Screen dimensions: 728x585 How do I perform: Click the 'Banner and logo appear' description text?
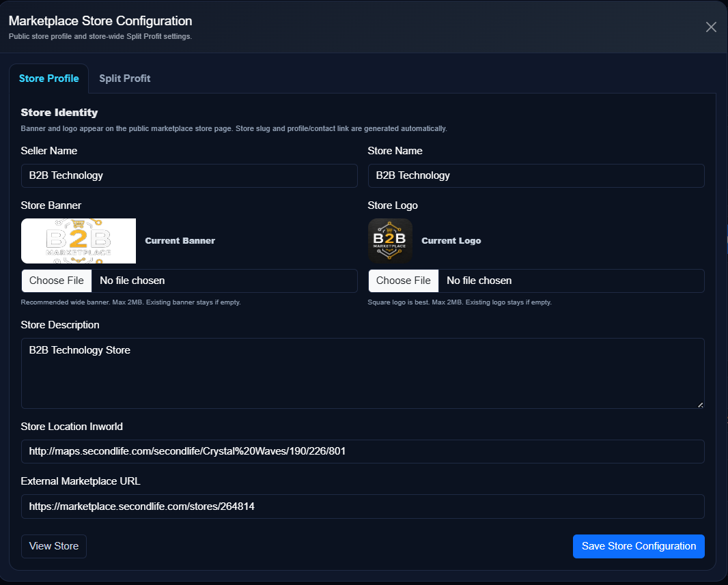point(234,128)
